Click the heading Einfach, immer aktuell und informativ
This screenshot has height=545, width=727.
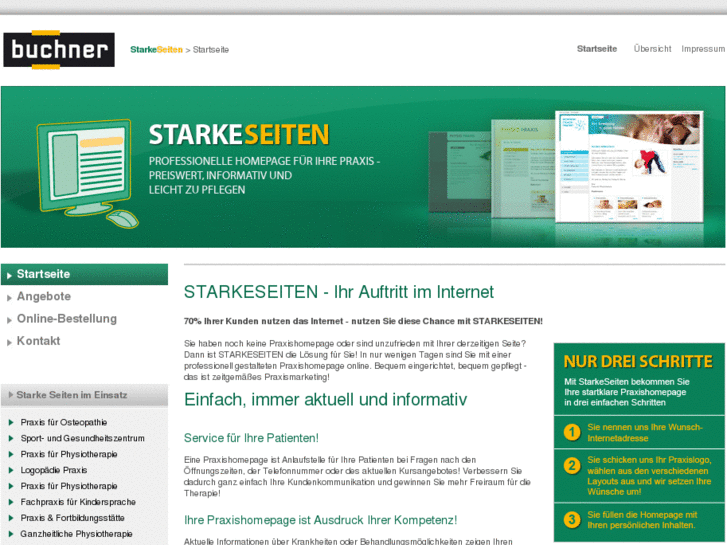[325, 399]
